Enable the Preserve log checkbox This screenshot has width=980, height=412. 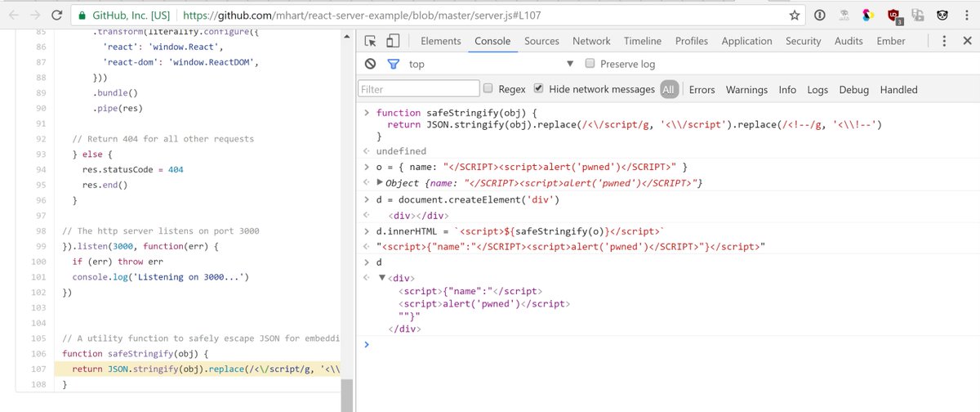(x=590, y=64)
